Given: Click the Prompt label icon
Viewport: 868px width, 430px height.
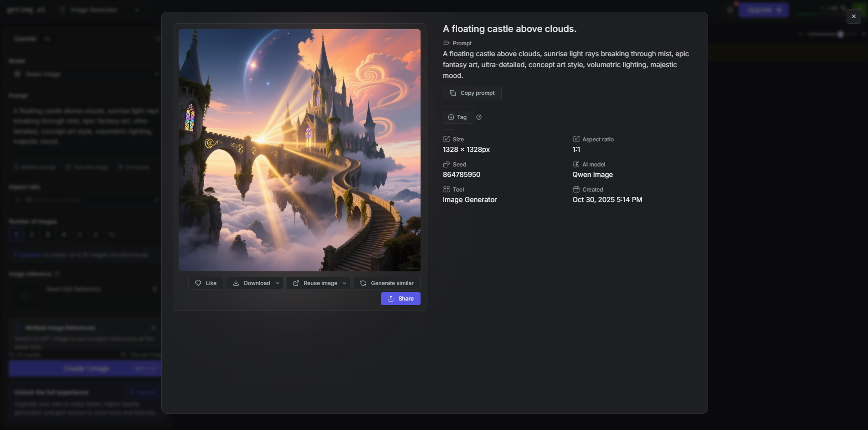Looking at the screenshot, I should click(x=447, y=43).
